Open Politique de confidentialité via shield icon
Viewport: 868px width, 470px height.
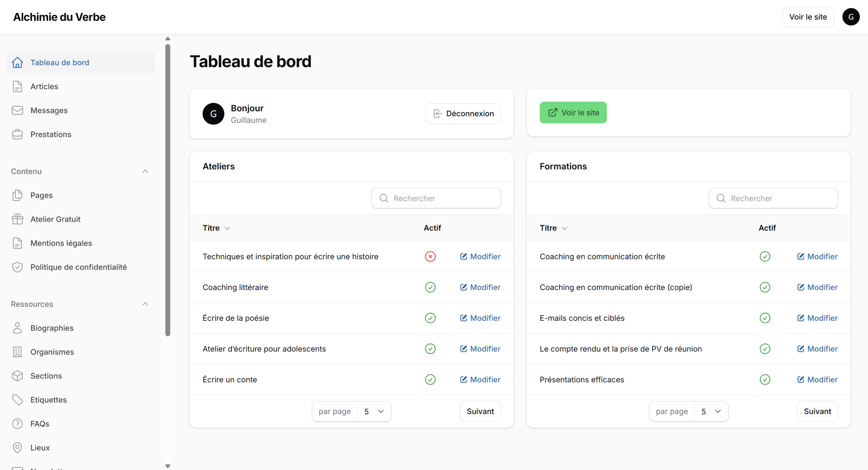click(17, 267)
